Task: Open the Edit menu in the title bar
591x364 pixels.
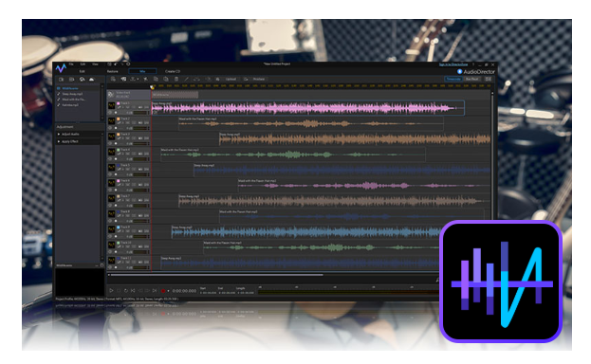Action: click(x=83, y=64)
